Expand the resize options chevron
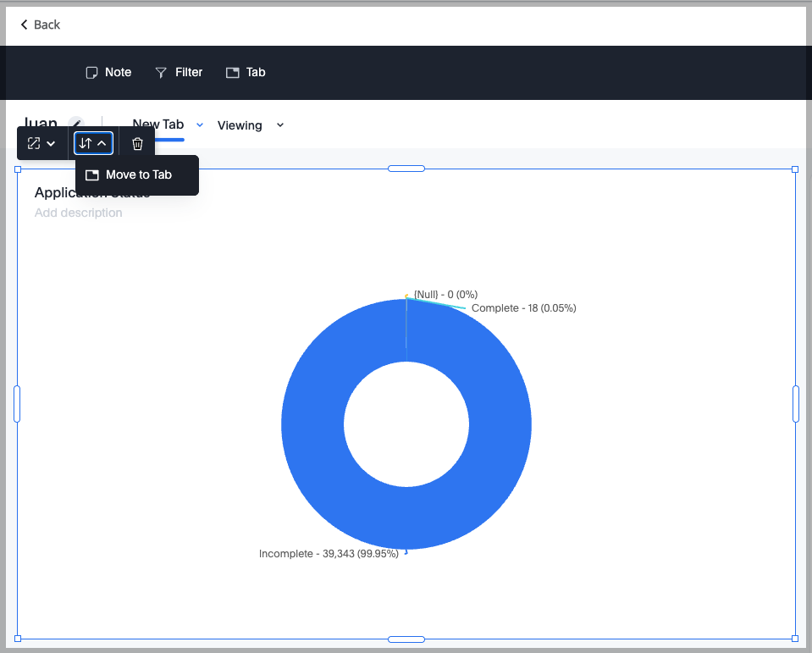The image size is (812, 653). [x=51, y=144]
